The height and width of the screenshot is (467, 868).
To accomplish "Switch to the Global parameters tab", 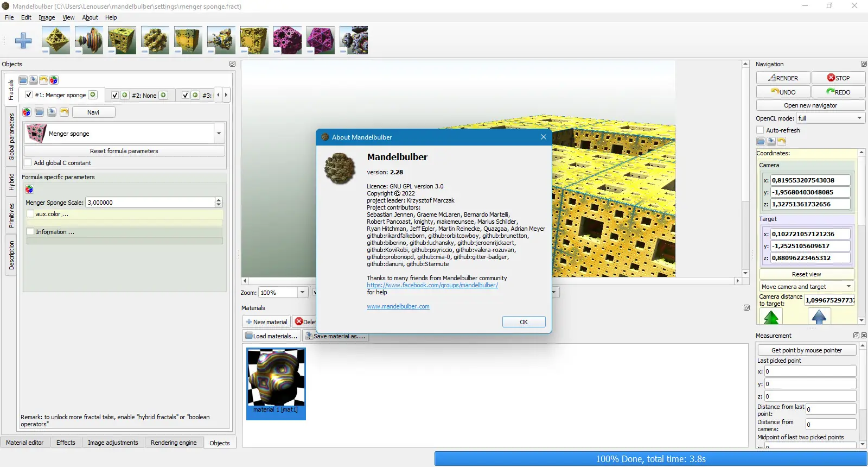I will pyautogui.click(x=11, y=137).
